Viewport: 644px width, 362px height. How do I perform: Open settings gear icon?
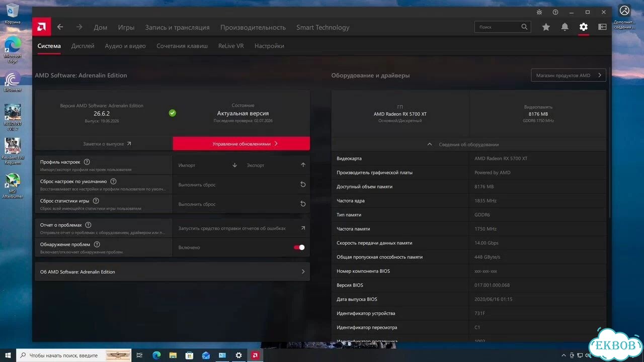pos(584,27)
